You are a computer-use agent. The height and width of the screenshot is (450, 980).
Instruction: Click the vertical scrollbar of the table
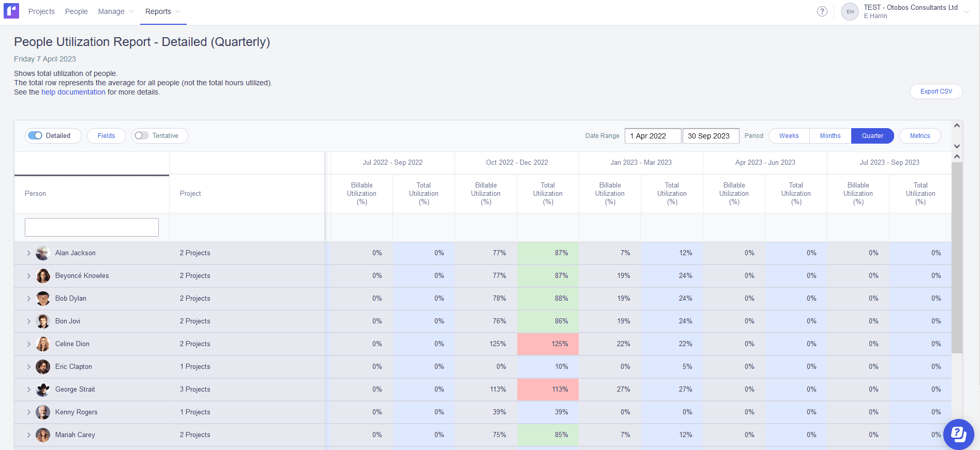(957, 258)
